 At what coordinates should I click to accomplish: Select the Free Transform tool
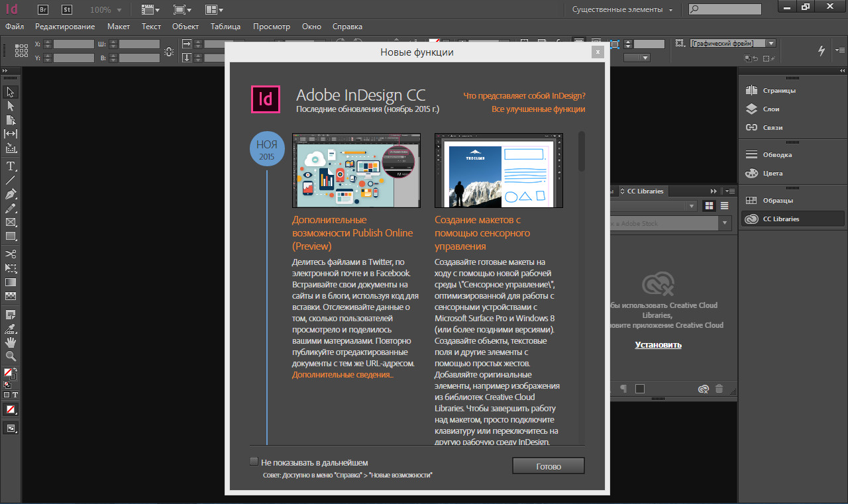tap(11, 268)
